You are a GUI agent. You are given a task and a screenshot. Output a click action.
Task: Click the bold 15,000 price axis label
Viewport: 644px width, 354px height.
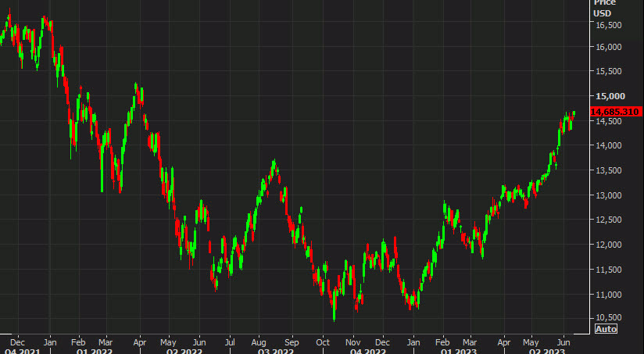click(610, 96)
